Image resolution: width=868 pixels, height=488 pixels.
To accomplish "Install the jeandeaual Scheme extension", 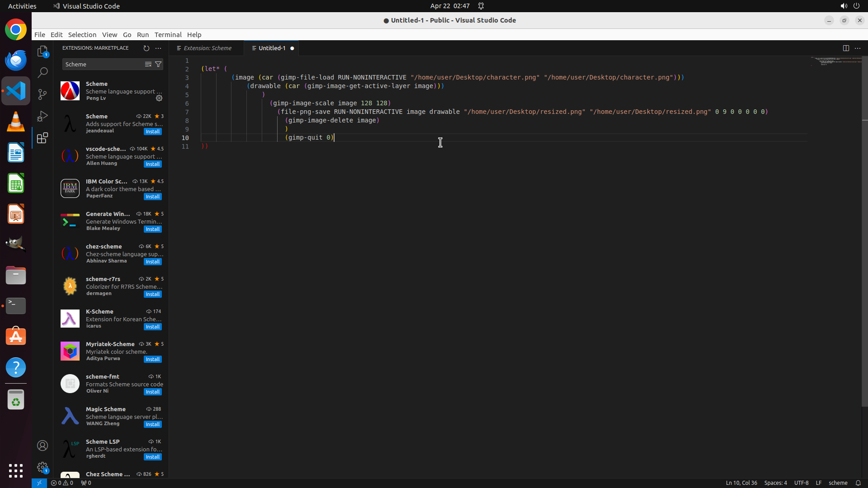I will point(152,131).
